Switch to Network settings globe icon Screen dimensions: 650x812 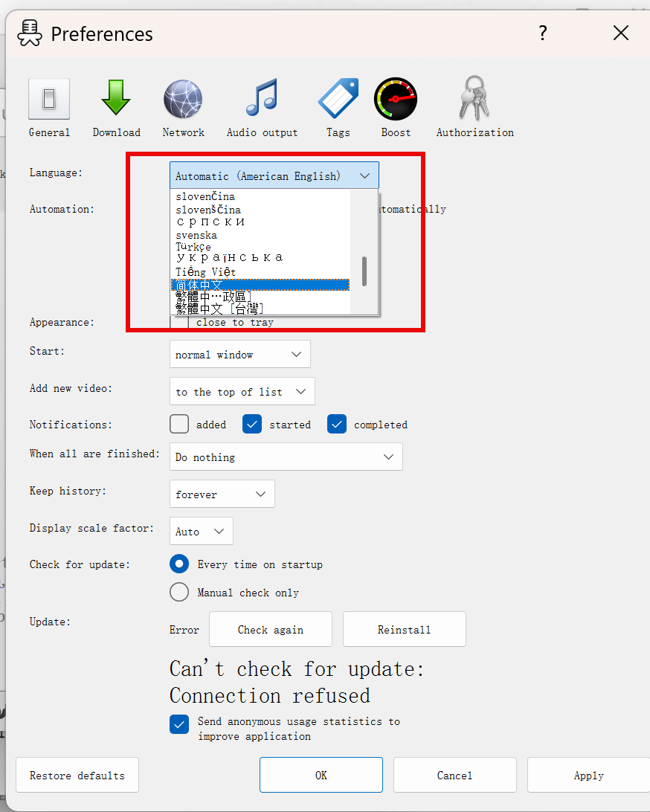point(183,100)
